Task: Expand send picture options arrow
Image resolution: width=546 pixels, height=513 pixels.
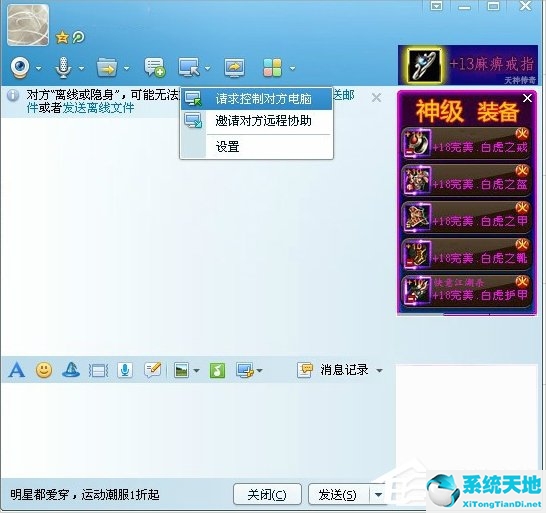Action: pyautogui.click(x=196, y=371)
